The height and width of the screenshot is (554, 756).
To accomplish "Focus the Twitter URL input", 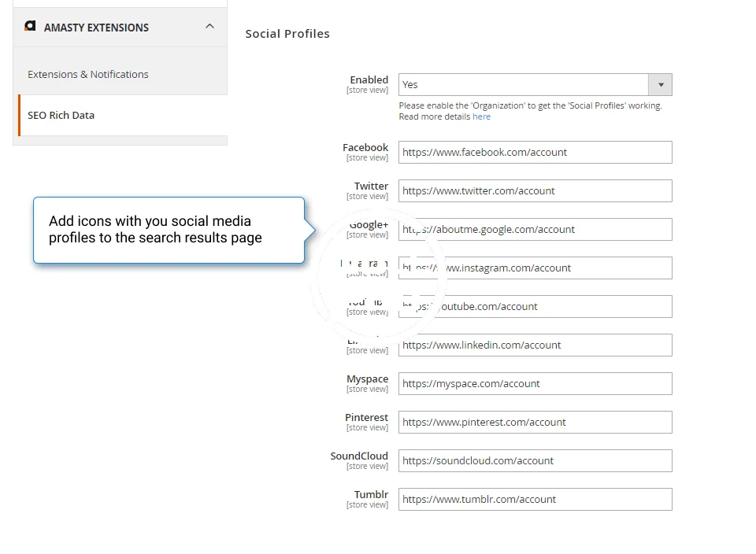I will pyautogui.click(x=535, y=191).
